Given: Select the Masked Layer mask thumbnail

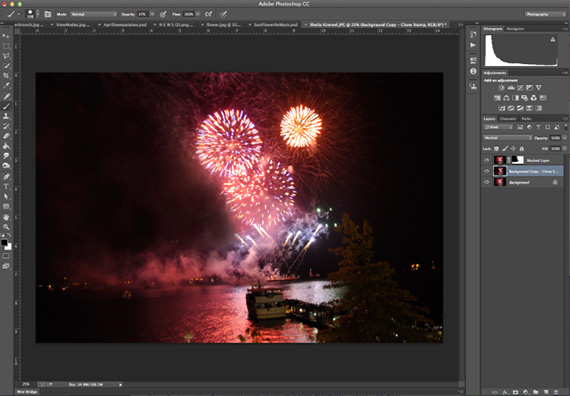Looking at the screenshot, I should pos(518,160).
